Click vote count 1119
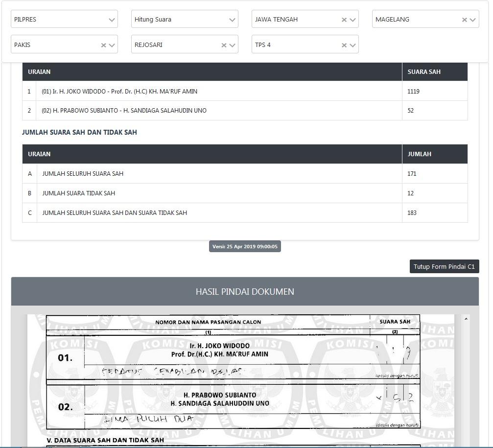 click(x=413, y=91)
